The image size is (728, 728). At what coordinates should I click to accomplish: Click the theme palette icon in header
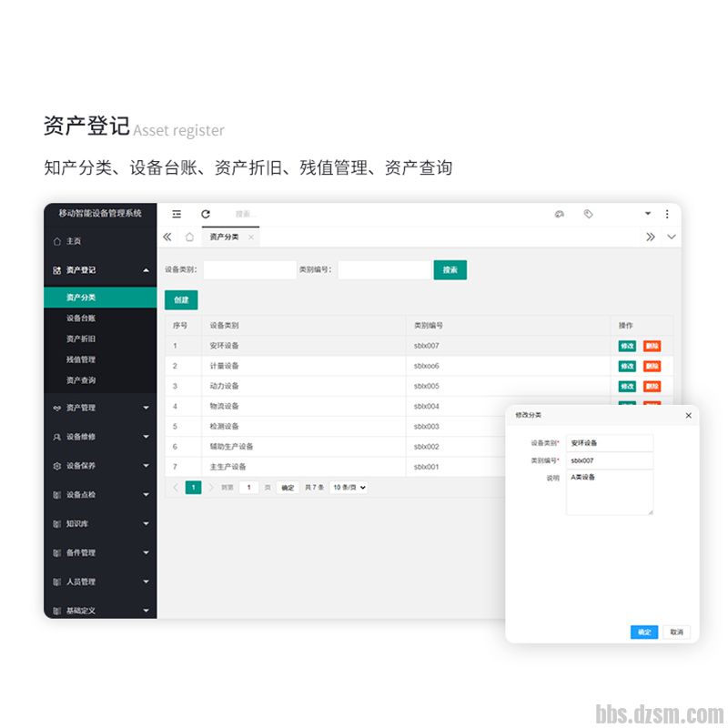pos(560,214)
